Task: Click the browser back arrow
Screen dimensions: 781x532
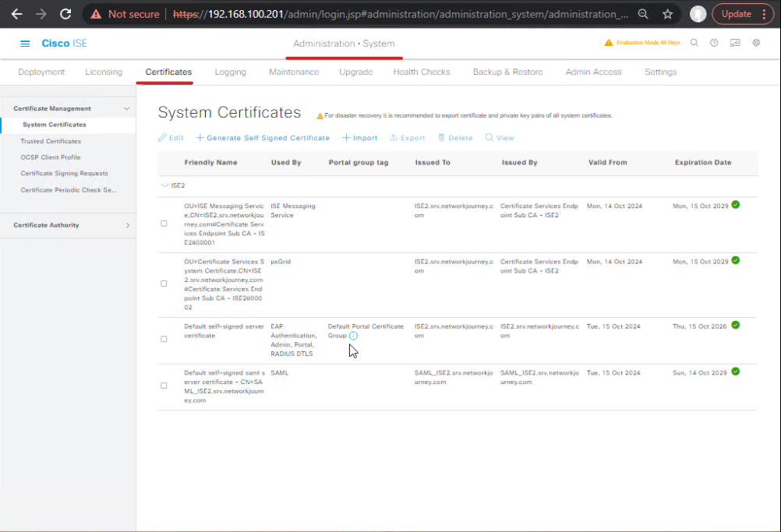Action: click(x=16, y=14)
